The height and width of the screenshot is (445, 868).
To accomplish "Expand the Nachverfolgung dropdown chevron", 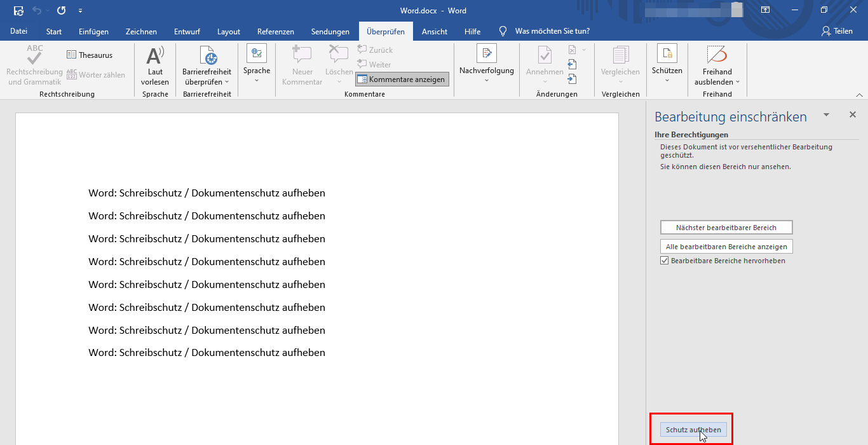I will [x=487, y=81].
